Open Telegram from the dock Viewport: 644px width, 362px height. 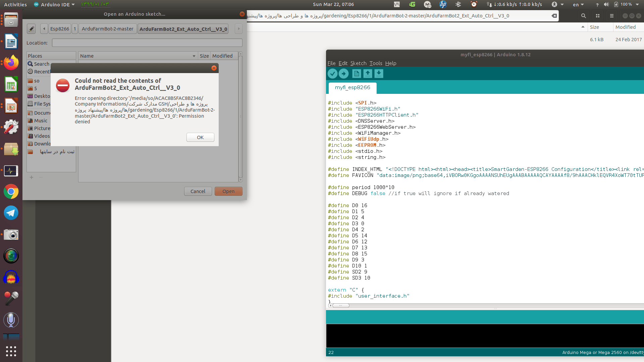(x=11, y=213)
